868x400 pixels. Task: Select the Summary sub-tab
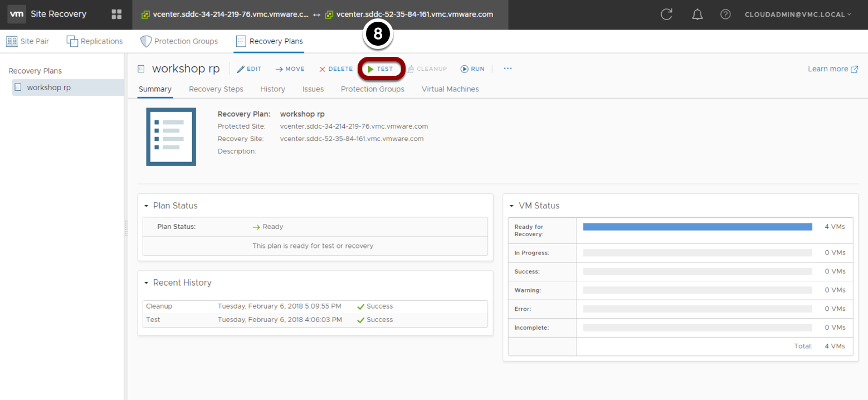[155, 89]
